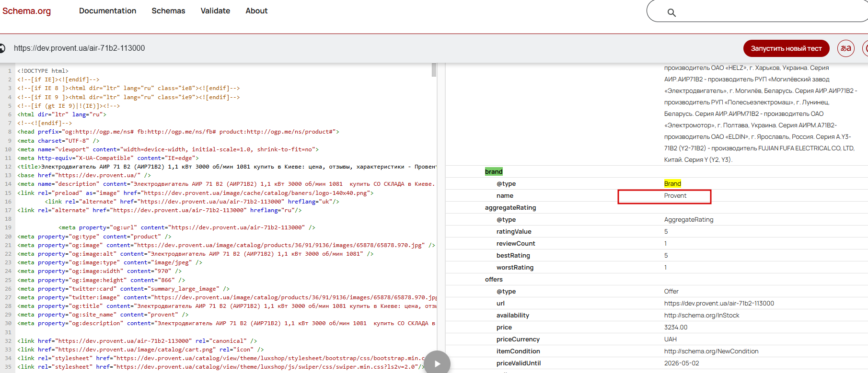Click the bootstrap.min stylesheet code line

[x=221, y=358]
